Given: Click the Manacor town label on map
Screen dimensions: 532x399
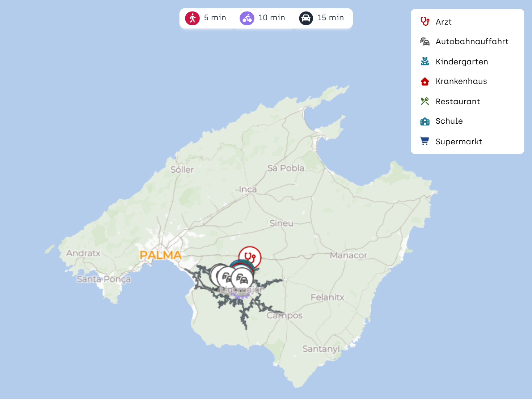Looking at the screenshot, I should 348,255.
